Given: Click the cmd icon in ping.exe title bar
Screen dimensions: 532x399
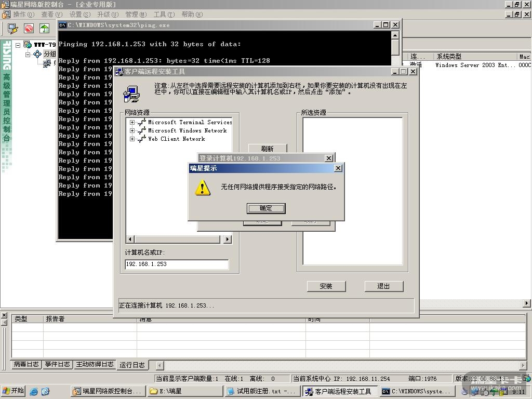Looking at the screenshot, I should click(x=62, y=25).
